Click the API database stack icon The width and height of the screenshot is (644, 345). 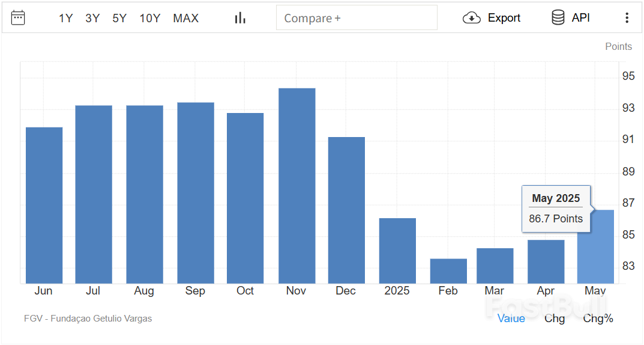pos(558,18)
